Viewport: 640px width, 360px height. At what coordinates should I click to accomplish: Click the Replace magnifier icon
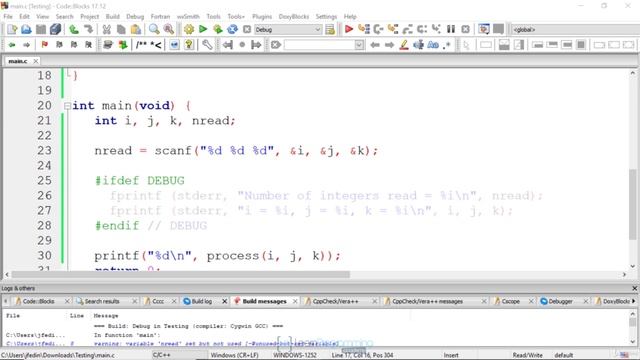click(168, 29)
